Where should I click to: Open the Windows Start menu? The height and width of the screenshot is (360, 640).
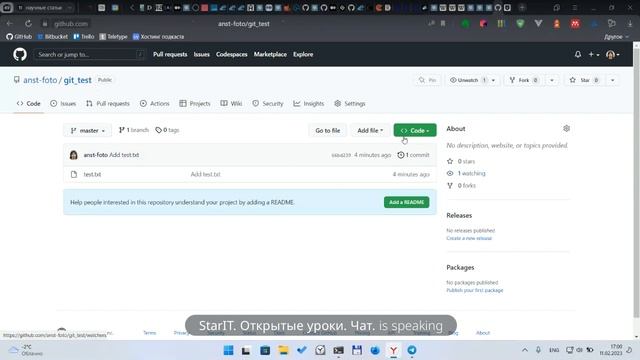click(x=228, y=350)
